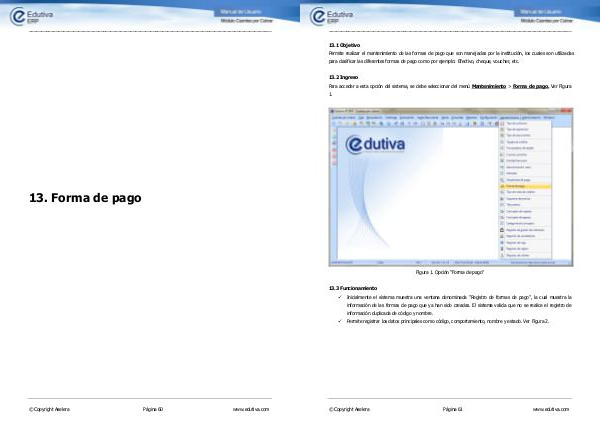Open www.edutiva.com link in page 61 footer

click(550, 410)
